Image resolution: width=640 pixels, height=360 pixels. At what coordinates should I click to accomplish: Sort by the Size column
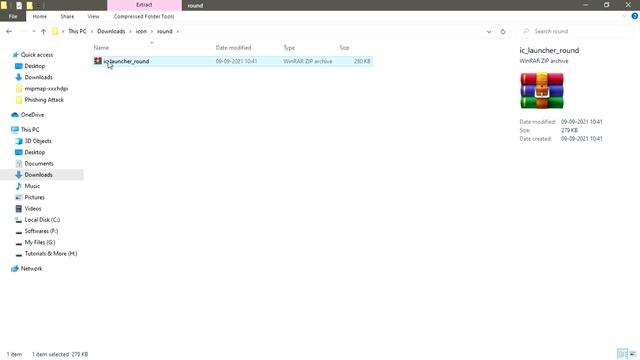pos(344,48)
